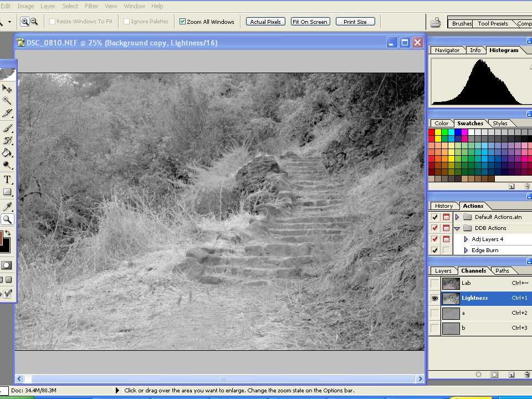
Task: Enable Ignore Palettes checkbox
Action: 126,22
